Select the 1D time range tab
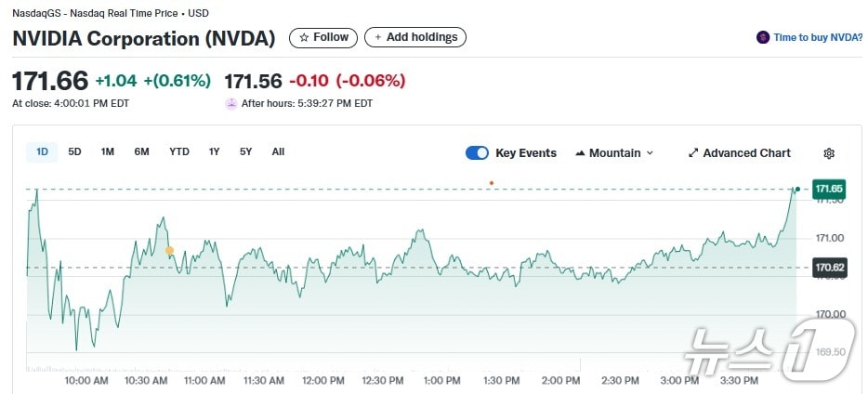The image size is (868, 394). point(43,152)
